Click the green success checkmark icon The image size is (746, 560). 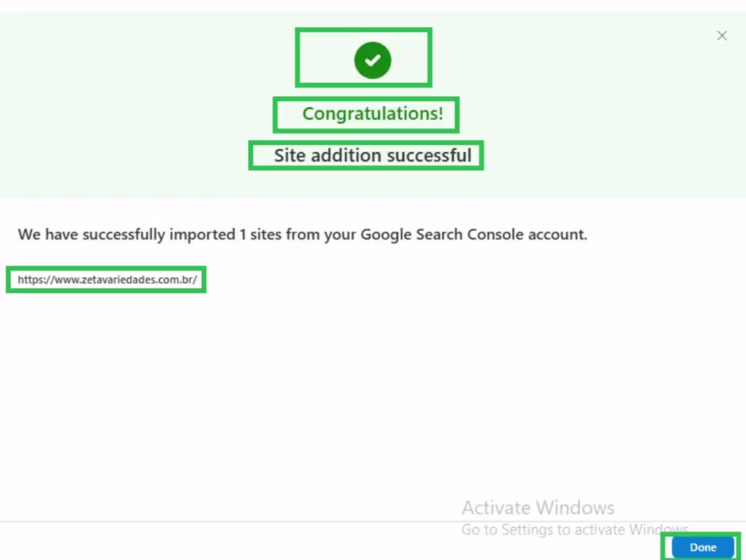372,60
